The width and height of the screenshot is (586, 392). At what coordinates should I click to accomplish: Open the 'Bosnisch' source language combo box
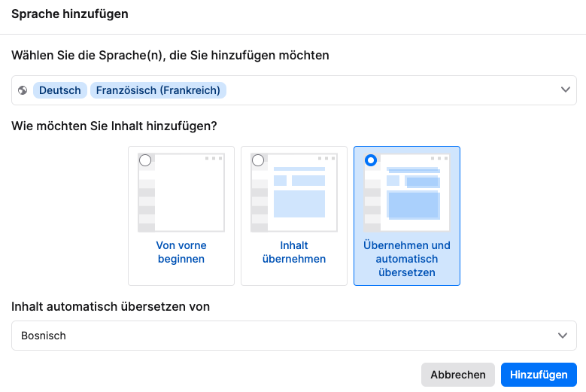(286, 336)
